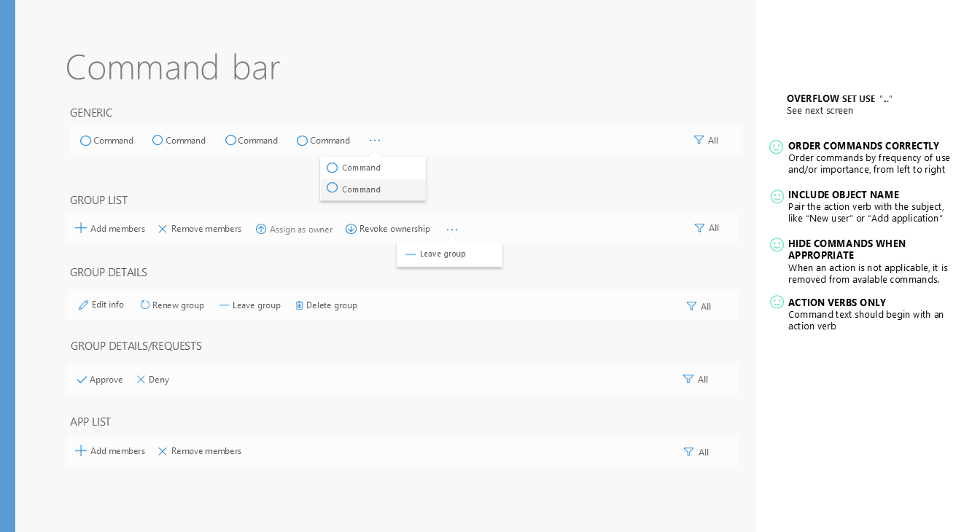Click the Approve checkmark icon

pos(82,380)
